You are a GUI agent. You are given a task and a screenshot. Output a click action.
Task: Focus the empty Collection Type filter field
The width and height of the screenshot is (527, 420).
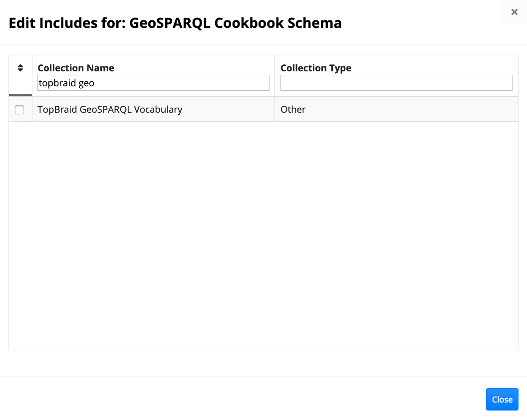coord(396,83)
